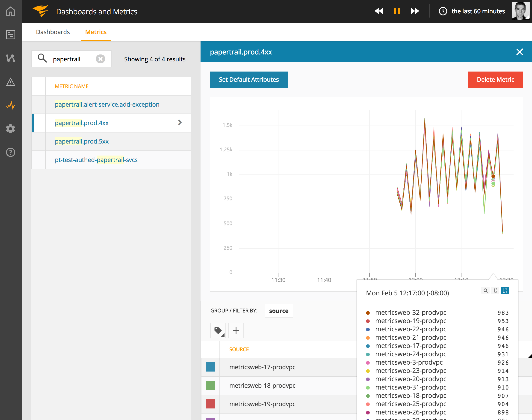This screenshot has width=532, height=420.
Task: Open the Home sidebar icon
Action: [11, 11]
